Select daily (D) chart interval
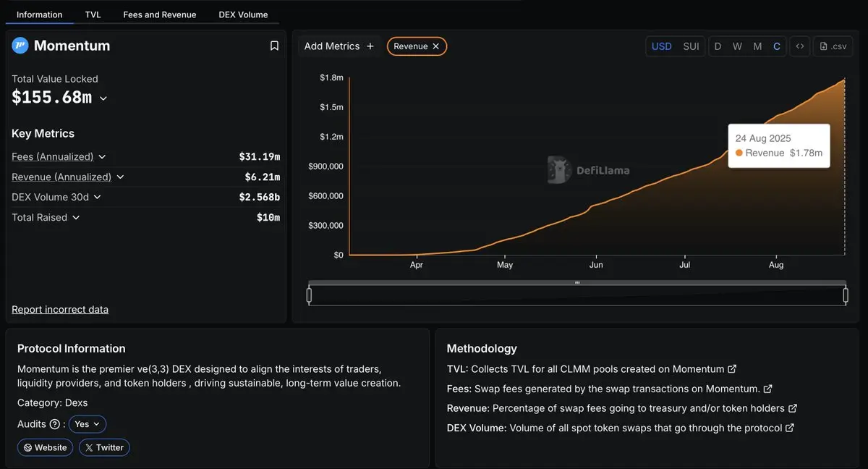 [x=718, y=46]
